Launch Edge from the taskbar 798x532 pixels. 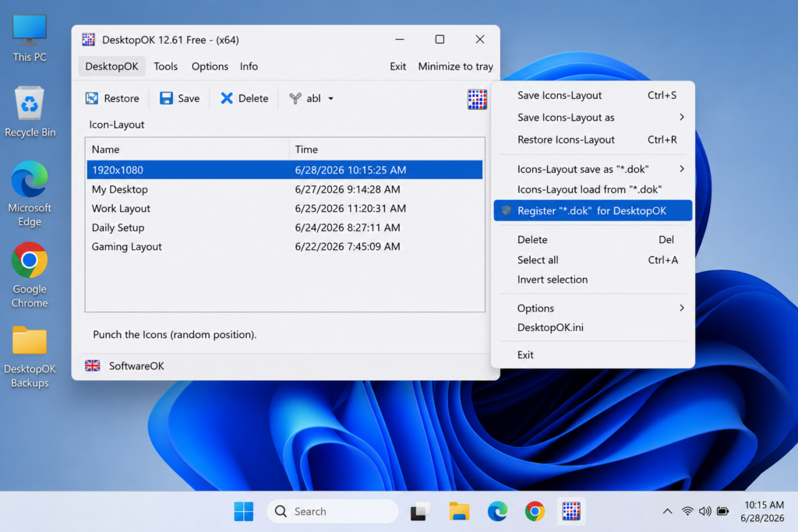497,511
